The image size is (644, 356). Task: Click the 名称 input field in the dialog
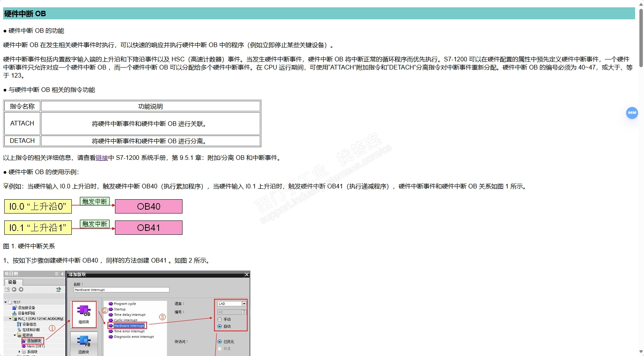point(121,290)
